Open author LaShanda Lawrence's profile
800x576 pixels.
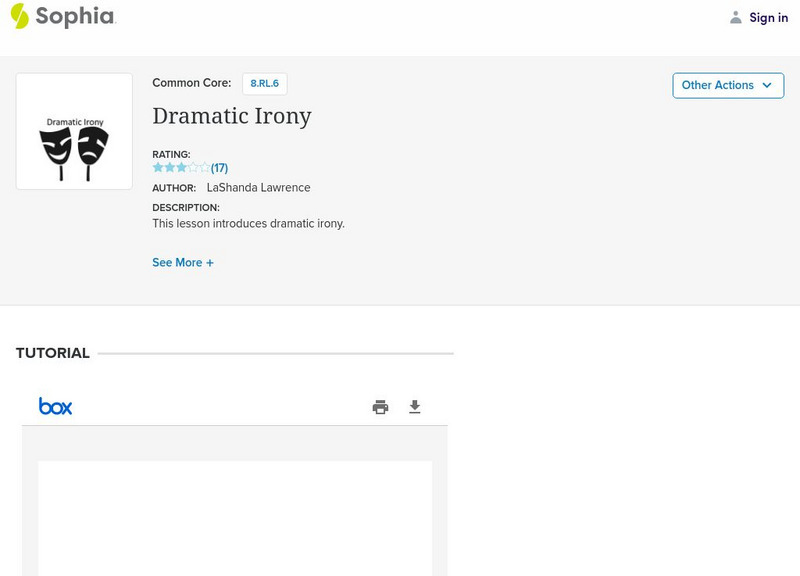click(258, 188)
